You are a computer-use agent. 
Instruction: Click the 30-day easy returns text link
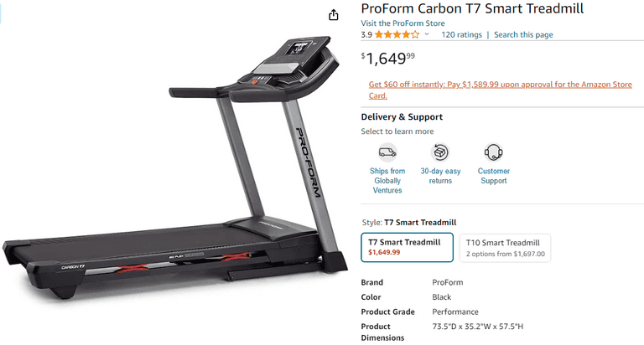pos(440,176)
